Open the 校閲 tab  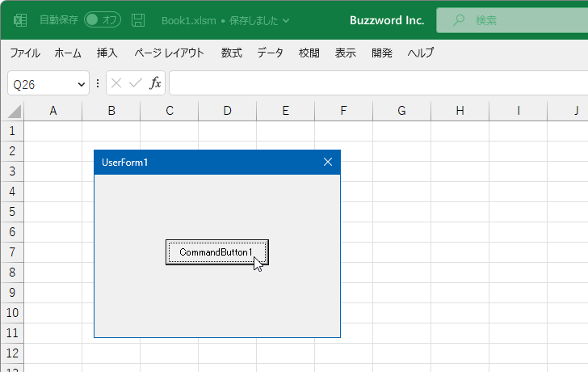pos(309,53)
